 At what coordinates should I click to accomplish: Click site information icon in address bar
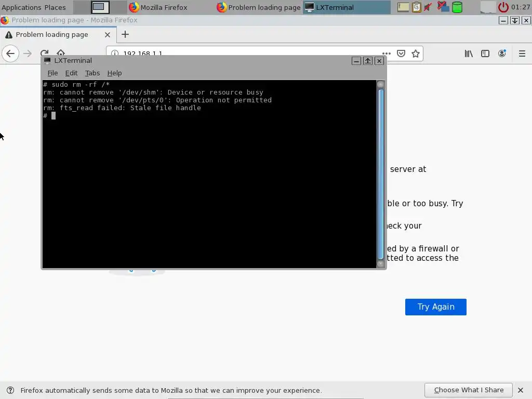point(115,54)
